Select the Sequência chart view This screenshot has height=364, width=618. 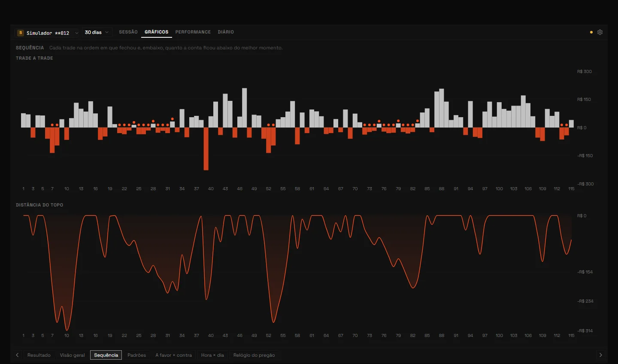(106, 355)
